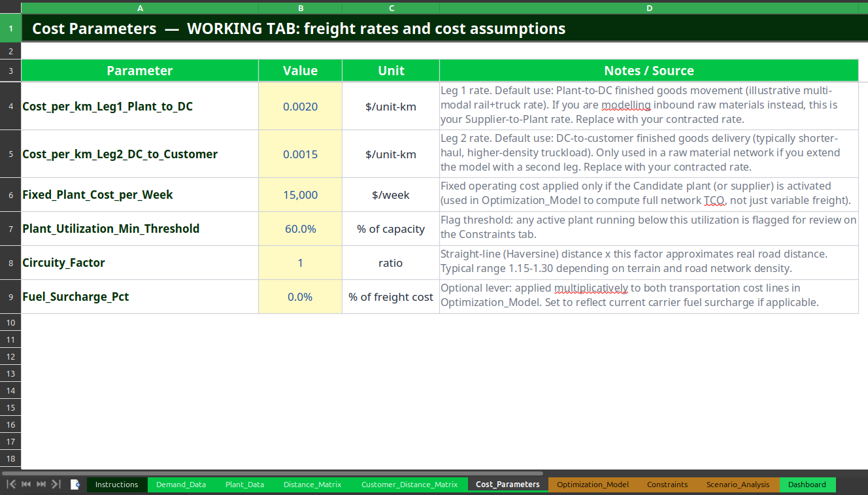Select column A header
Screen dimensions: 868x495
(x=140, y=8)
